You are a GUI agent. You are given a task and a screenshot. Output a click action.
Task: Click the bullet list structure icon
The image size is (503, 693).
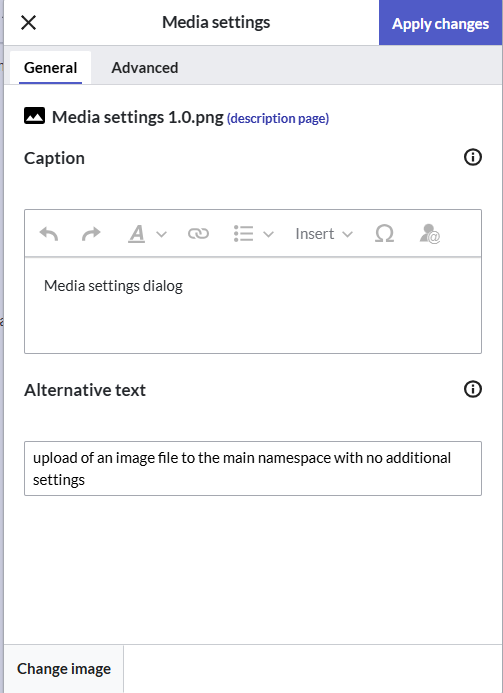243,233
